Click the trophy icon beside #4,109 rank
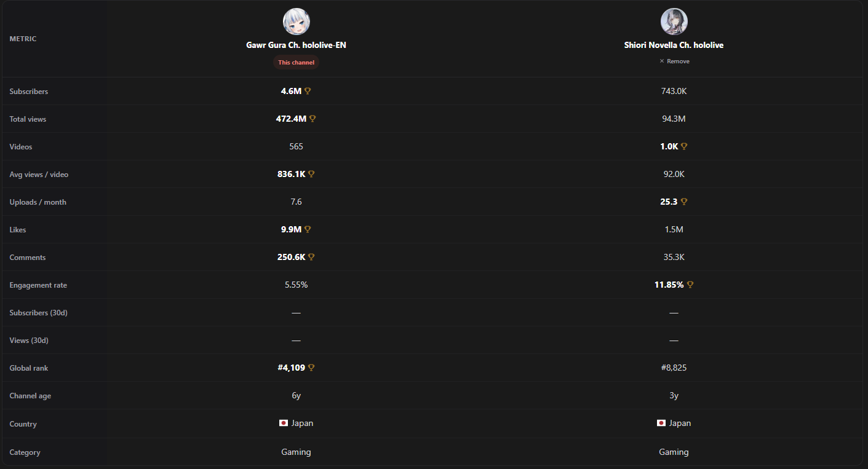 tap(311, 368)
